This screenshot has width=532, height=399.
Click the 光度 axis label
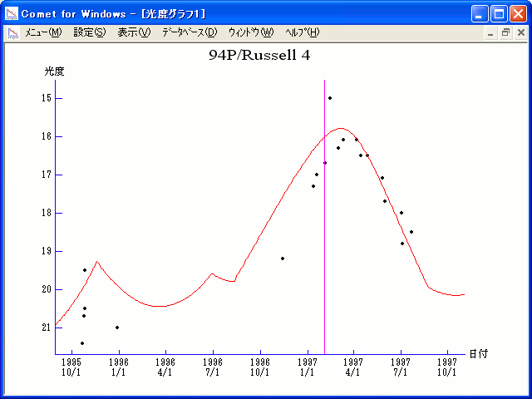click(x=54, y=71)
